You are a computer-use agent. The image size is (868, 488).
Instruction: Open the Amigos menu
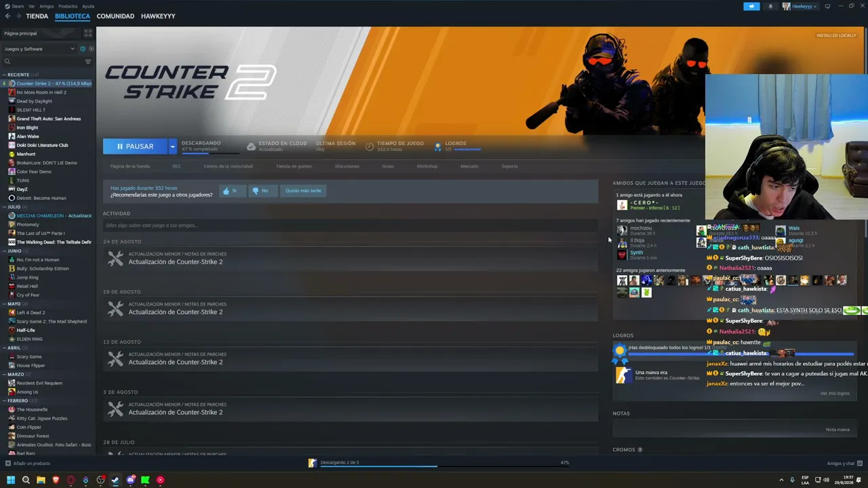[x=46, y=6]
